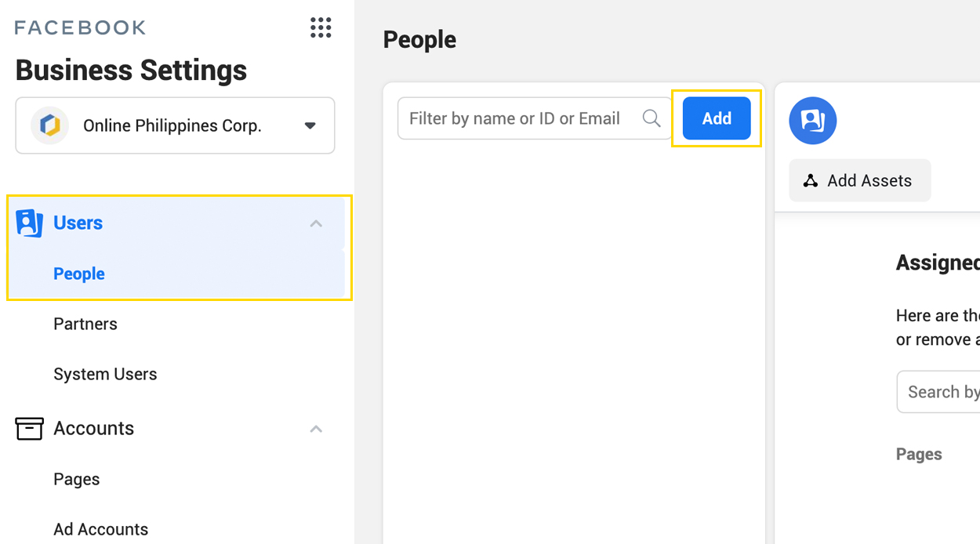
Task: Click the Add Assets button
Action: point(860,180)
